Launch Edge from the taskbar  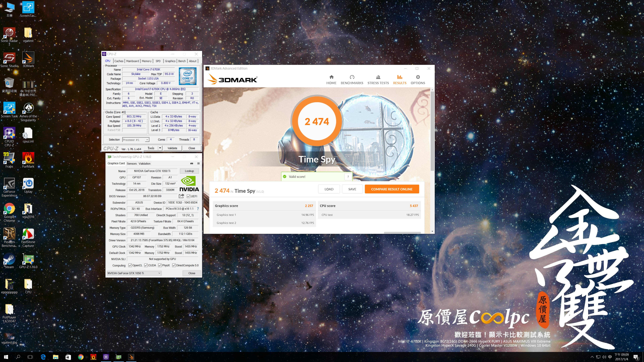point(43,357)
